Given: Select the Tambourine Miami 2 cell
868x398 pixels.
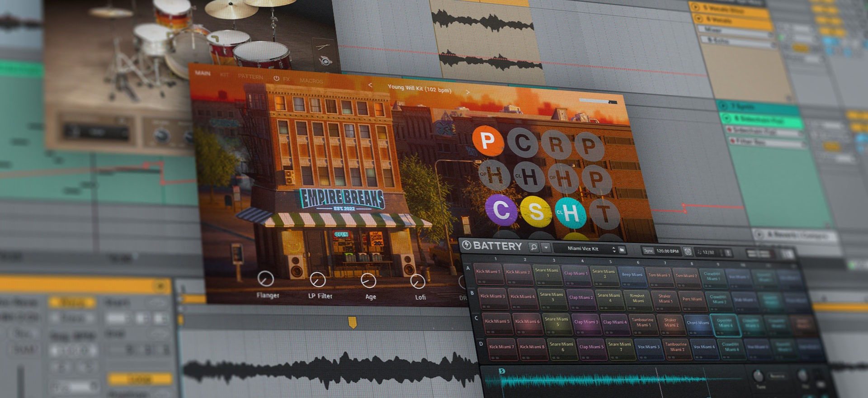Looking at the screenshot, I should click(x=677, y=349).
